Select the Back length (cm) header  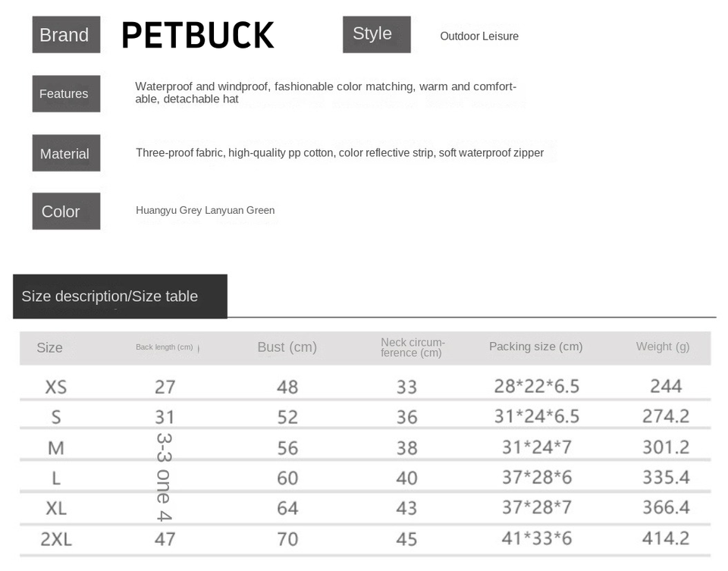(x=165, y=347)
